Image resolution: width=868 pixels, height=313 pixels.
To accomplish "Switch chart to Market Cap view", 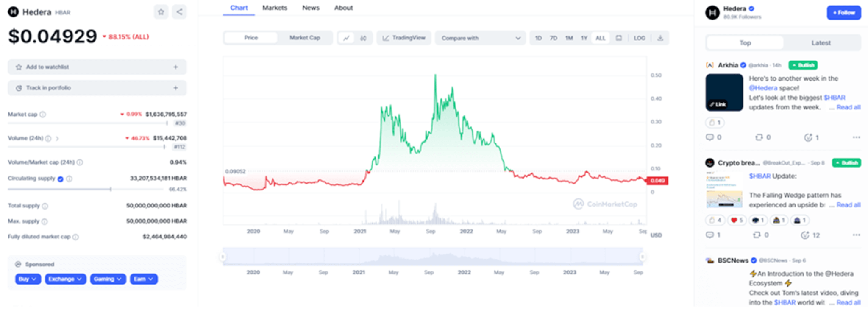I will [x=305, y=38].
